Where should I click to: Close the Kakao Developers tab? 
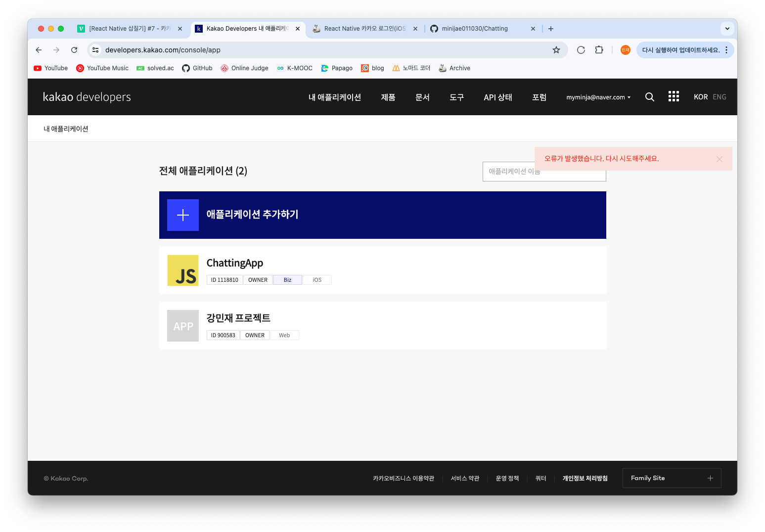tap(298, 29)
